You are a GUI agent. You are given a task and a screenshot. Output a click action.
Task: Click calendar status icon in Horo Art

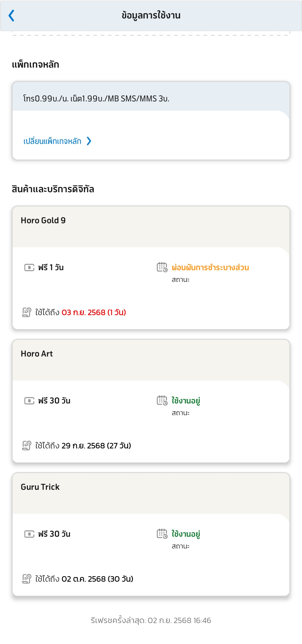(162, 400)
